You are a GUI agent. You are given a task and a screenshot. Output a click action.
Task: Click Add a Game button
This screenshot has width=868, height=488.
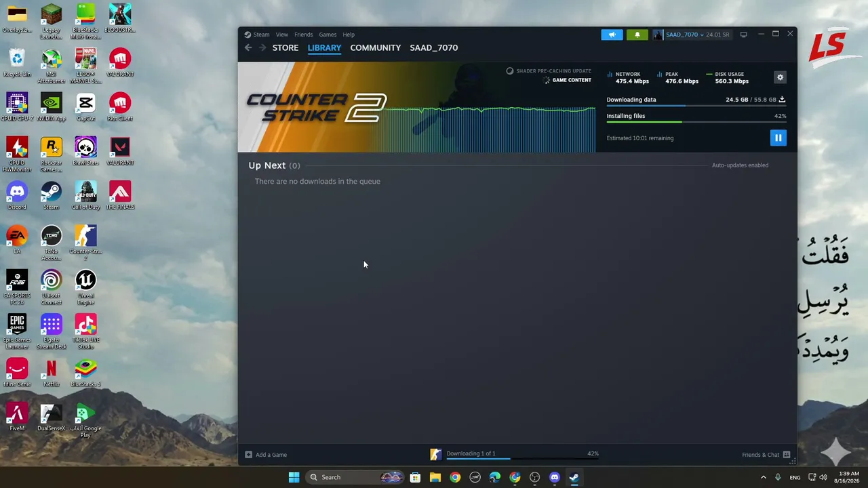[x=266, y=455]
